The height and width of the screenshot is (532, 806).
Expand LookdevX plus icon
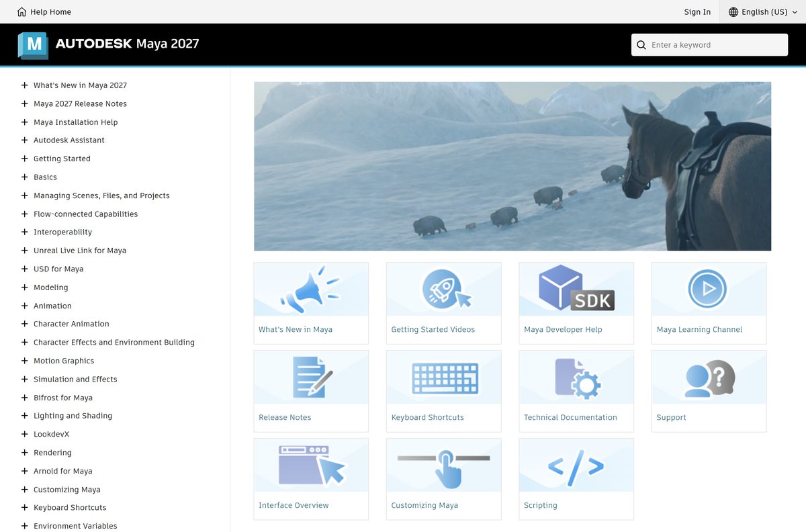(x=24, y=435)
